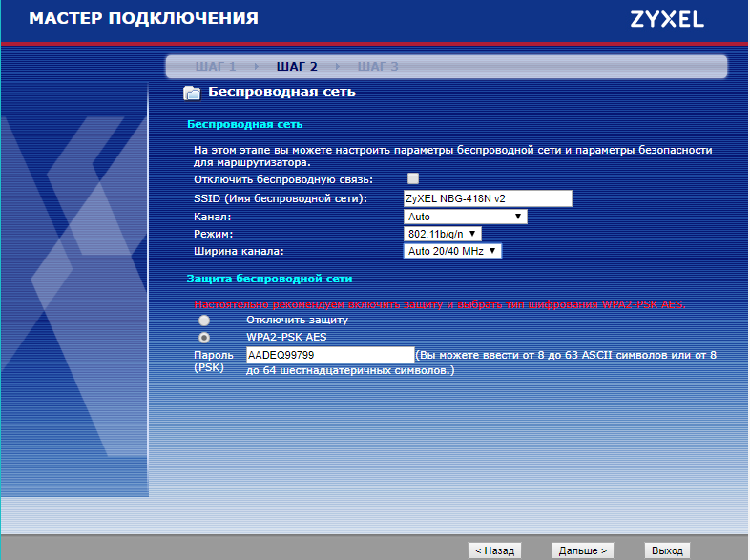Viewport: 750px width, 560px height.
Task: Select the ШАГ 2 step tab
Action: pyautogui.click(x=297, y=67)
